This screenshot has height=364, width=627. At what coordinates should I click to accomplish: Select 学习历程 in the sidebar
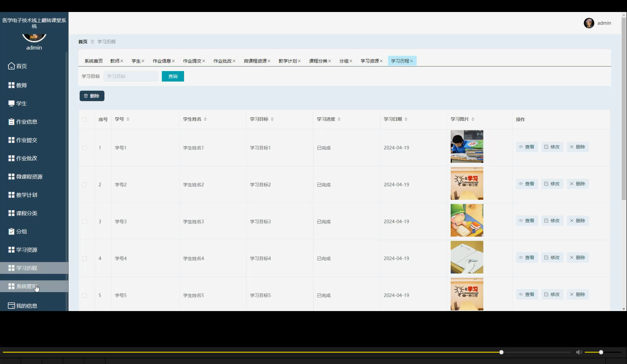coord(34,268)
